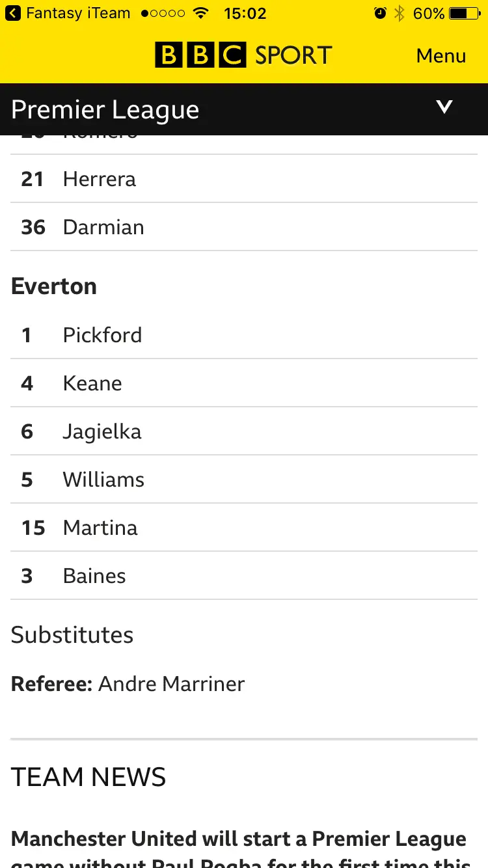488x868 pixels.
Task: Tap the TEAM NEWS heading
Action: tap(88, 777)
